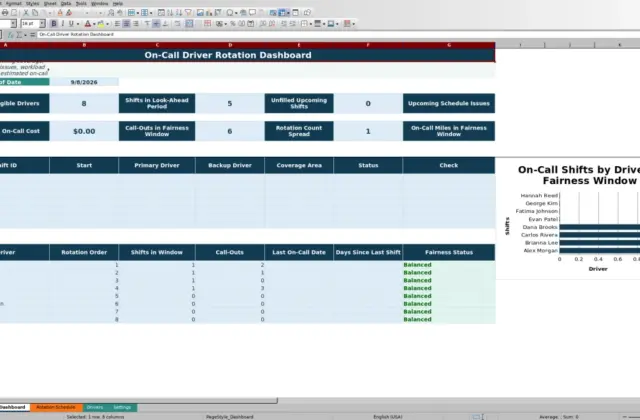Open the Borders dropdown arrow

(311, 24)
